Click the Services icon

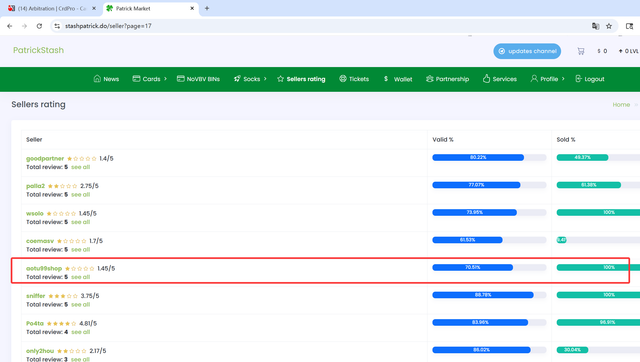(486, 78)
